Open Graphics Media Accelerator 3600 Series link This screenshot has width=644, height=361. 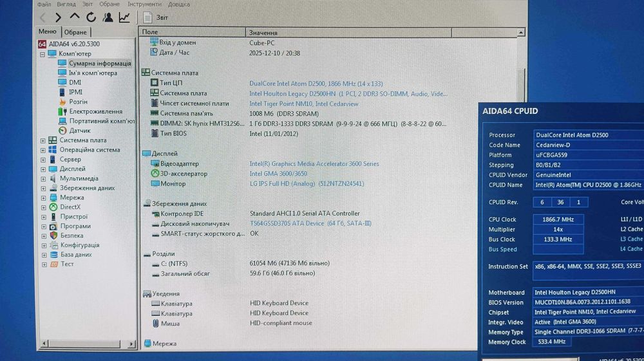pyautogui.click(x=314, y=163)
